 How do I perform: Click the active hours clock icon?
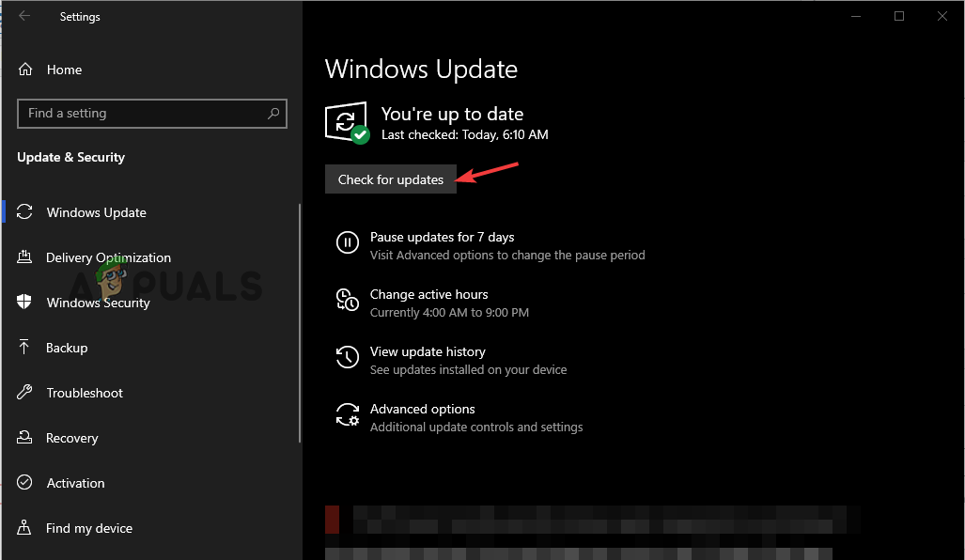pyautogui.click(x=347, y=300)
